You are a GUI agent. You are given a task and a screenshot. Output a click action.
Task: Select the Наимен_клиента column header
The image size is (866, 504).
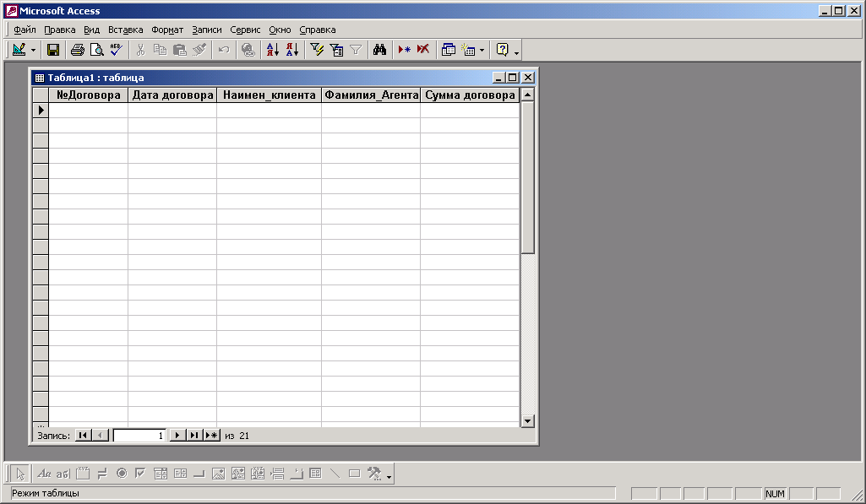[x=269, y=95]
